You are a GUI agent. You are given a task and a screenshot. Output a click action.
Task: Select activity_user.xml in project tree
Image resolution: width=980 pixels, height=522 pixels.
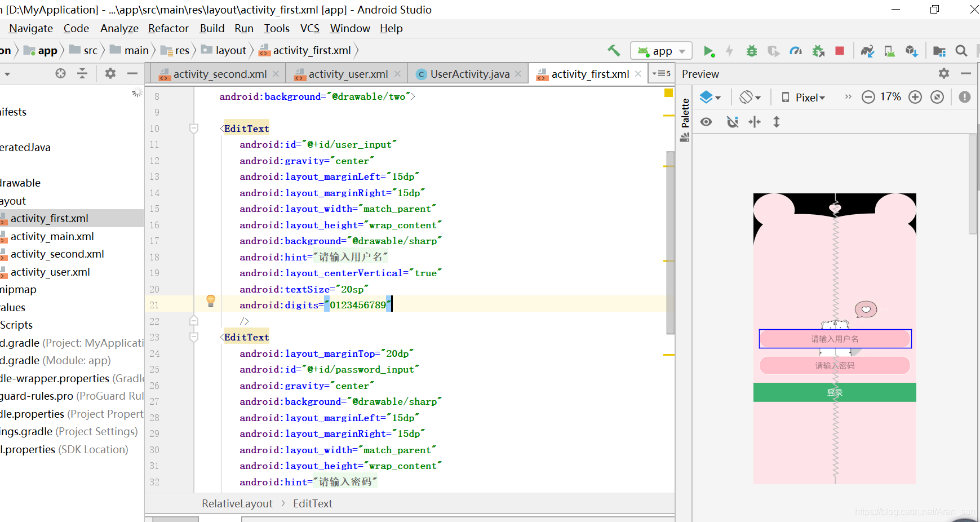coord(50,272)
